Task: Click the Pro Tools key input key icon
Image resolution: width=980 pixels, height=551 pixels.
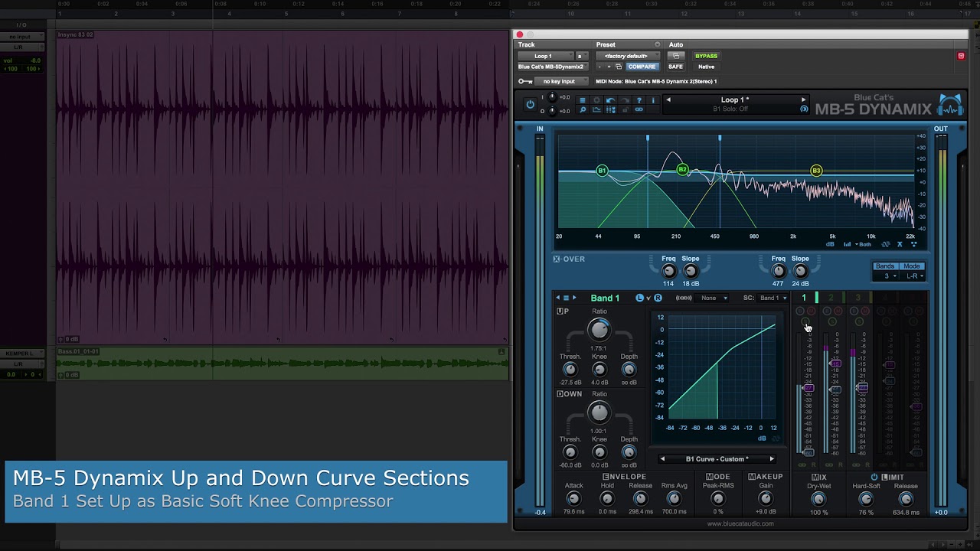Action: click(525, 81)
